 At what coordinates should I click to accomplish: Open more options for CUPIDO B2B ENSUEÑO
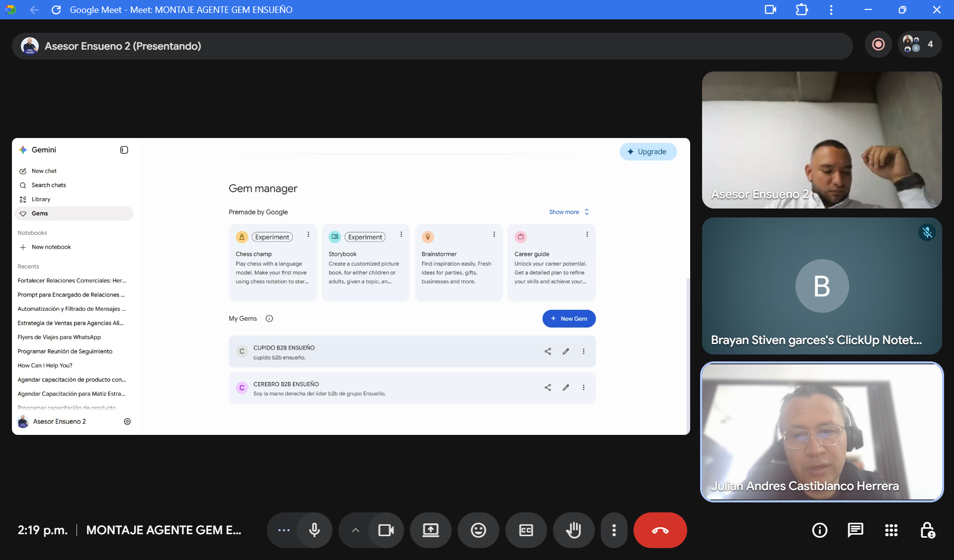(583, 351)
